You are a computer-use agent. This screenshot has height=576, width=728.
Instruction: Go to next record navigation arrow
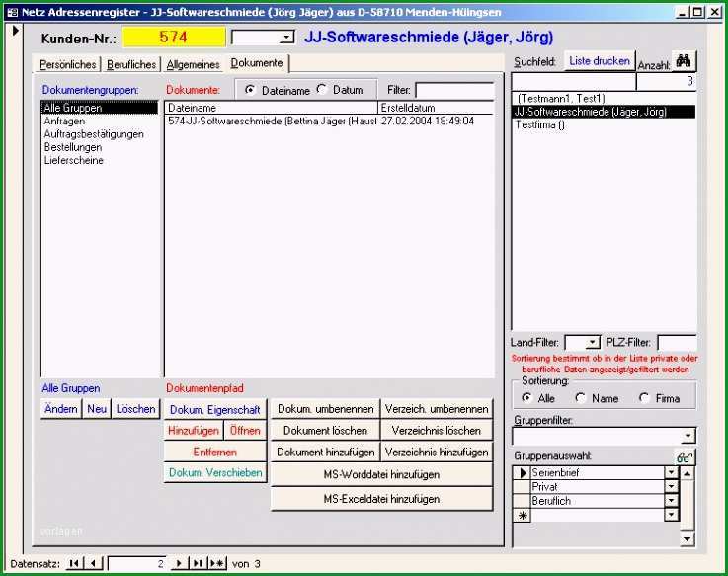pos(179,563)
